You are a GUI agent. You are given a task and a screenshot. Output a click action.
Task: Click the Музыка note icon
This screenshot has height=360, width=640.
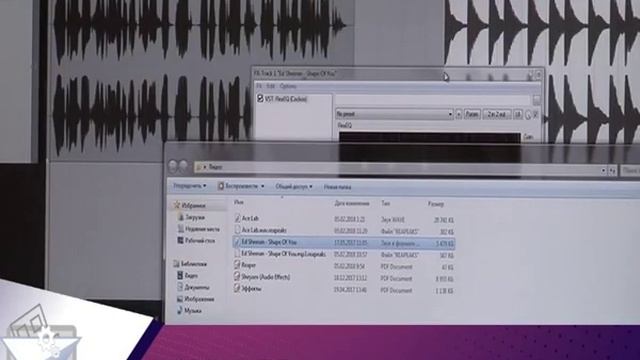coord(180,311)
